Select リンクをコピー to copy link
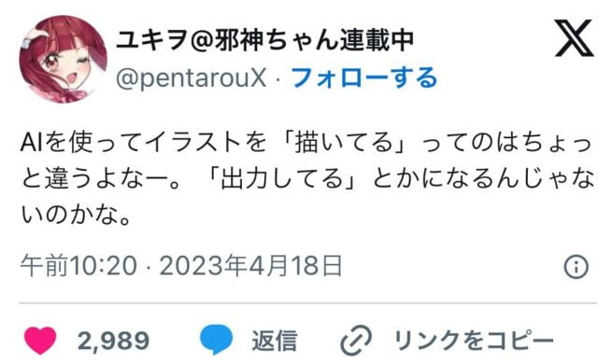598x364 pixels. [x=474, y=341]
